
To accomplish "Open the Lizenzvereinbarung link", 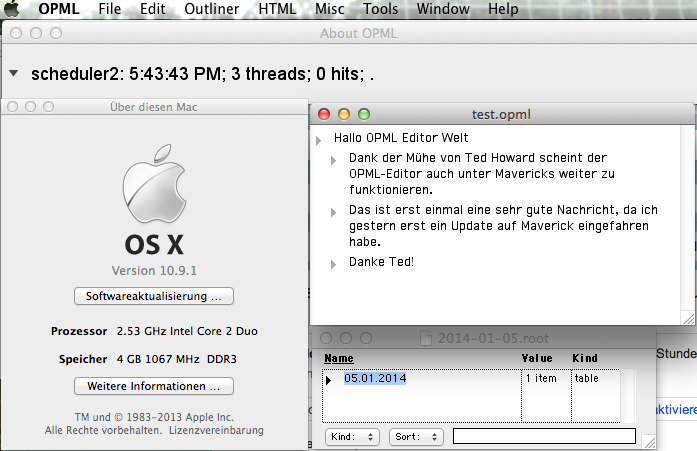I will (216, 430).
